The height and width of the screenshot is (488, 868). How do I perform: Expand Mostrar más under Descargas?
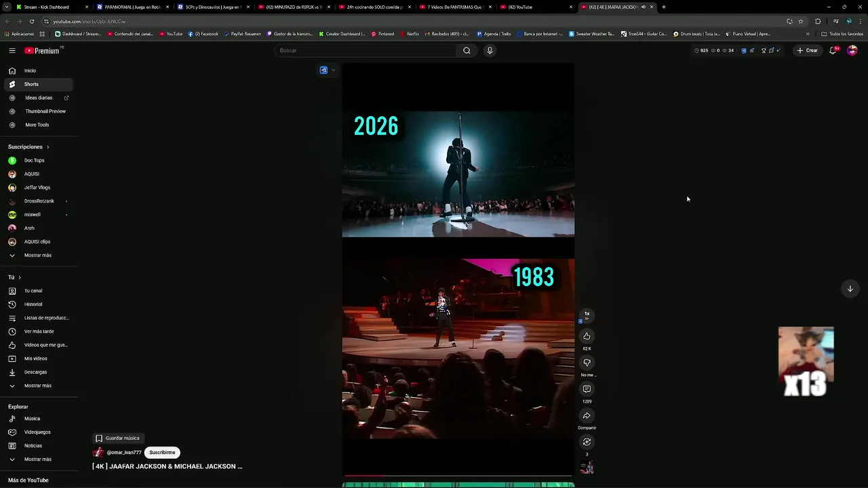coord(39,386)
